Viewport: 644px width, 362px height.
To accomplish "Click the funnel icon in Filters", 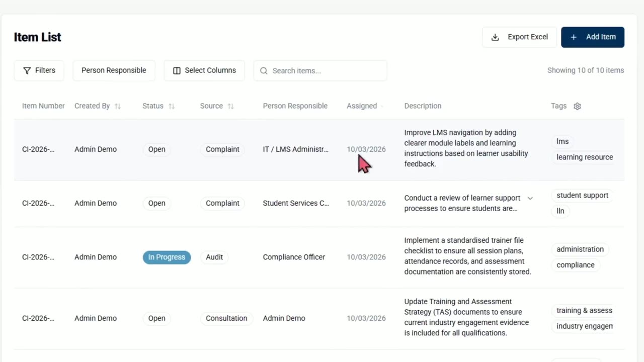I will tap(27, 71).
